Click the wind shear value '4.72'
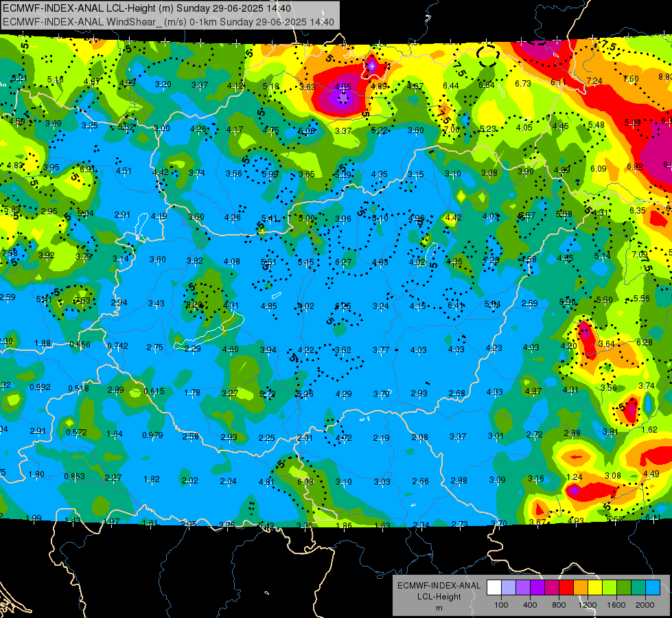Viewport: 672px width, 618px height. [x=344, y=438]
